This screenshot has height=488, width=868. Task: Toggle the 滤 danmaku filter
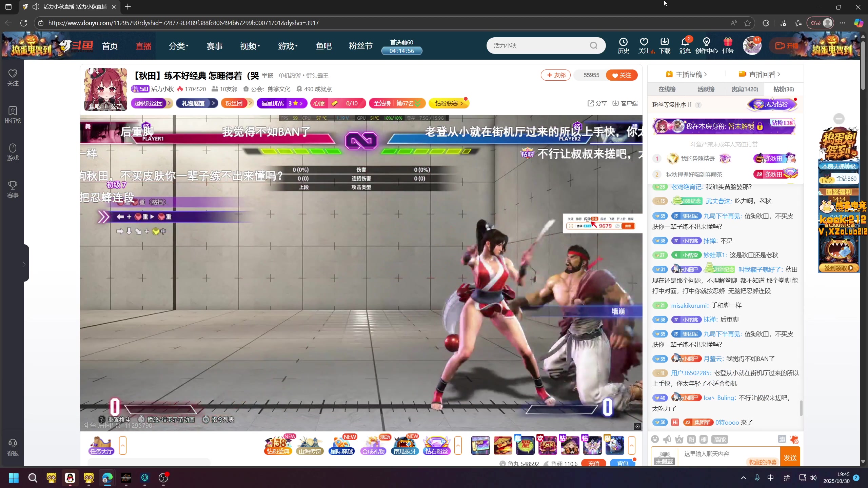(782, 440)
